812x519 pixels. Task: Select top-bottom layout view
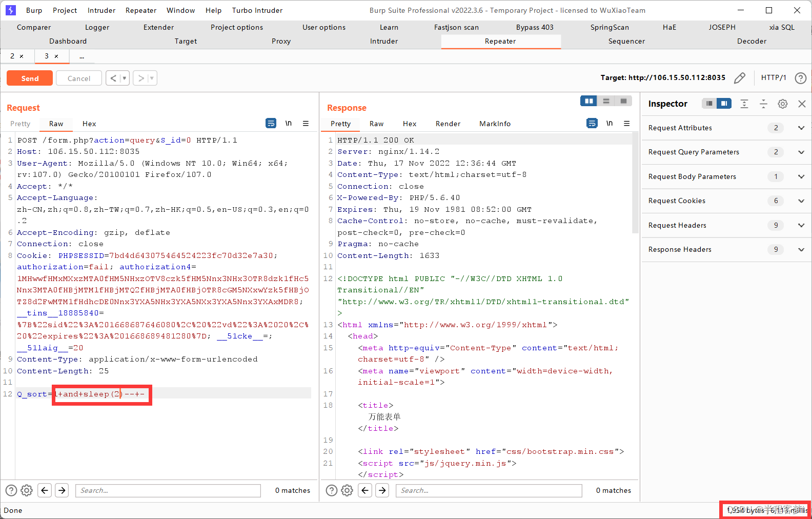pos(606,101)
